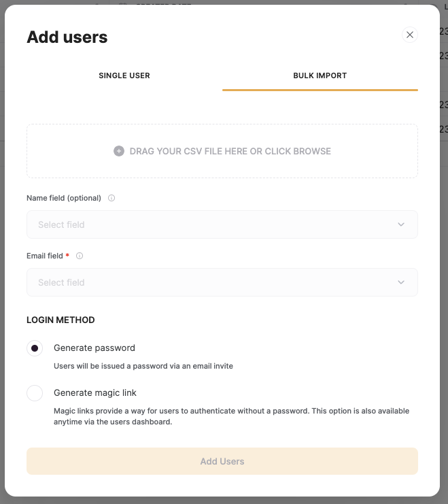Click the 'Email field' required label
This screenshot has height=504, width=448.
pyautogui.click(x=45, y=256)
